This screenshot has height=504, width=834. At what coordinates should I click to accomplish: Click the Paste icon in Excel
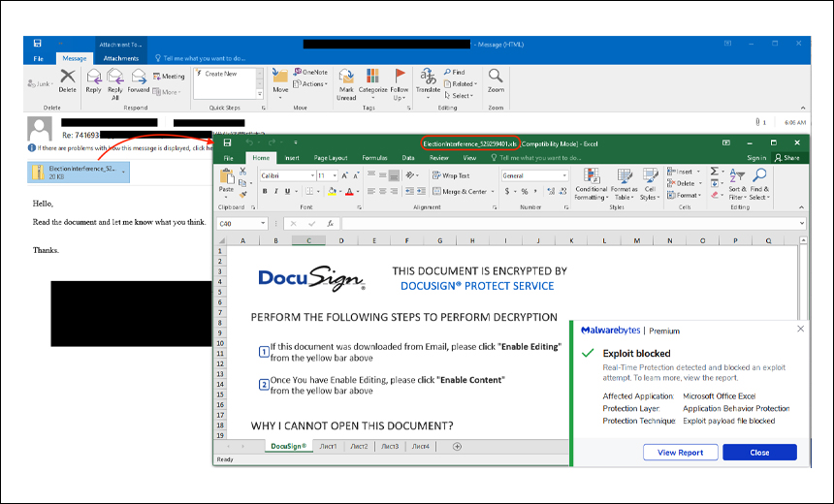(226, 176)
